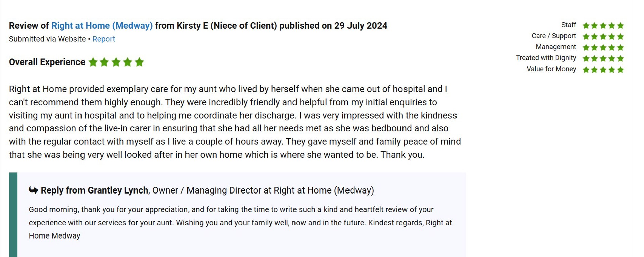The width and height of the screenshot is (644, 257).
Task: Click the review paragraph about exemplary care
Action: (x=235, y=122)
